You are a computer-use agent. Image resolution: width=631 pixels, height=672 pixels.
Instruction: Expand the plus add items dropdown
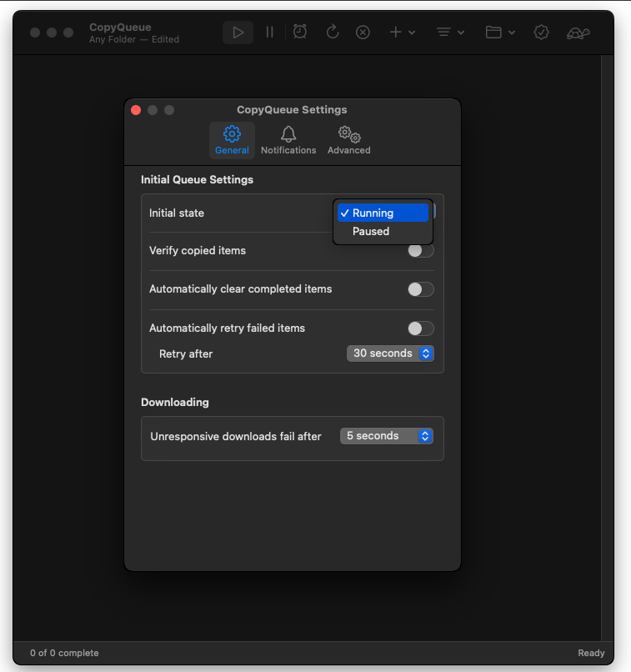point(401,33)
